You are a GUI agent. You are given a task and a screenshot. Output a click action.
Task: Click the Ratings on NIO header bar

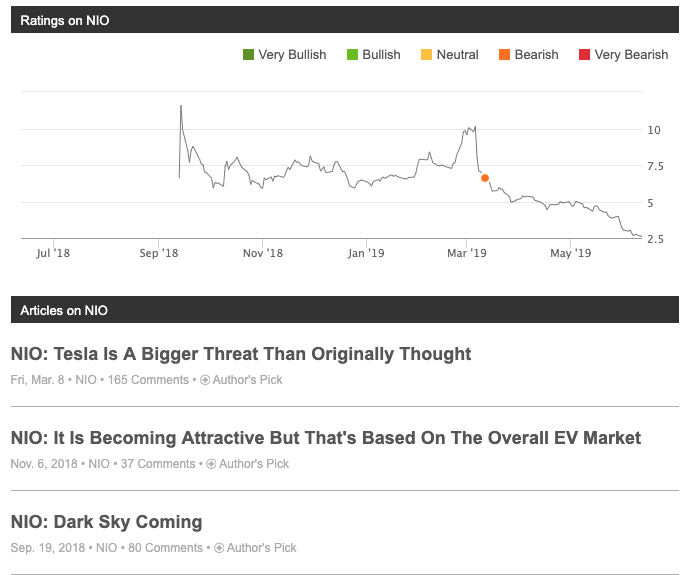pos(345,20)
